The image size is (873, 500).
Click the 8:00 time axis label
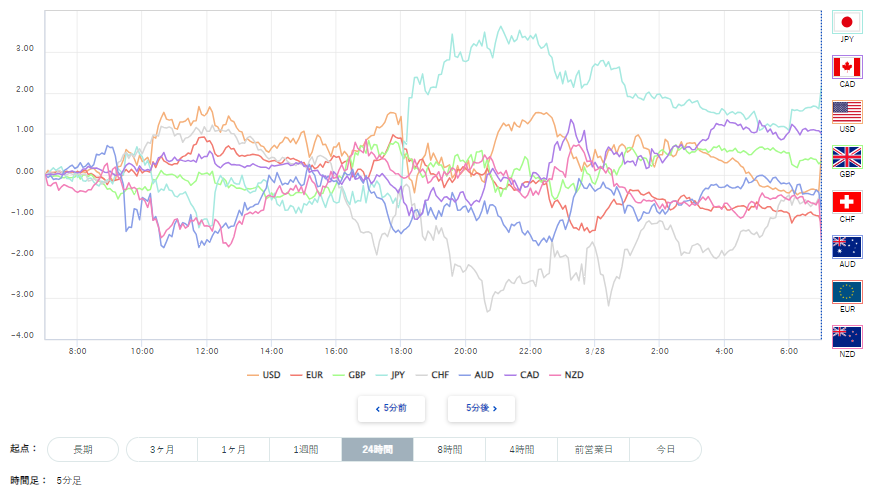point(77,351)
